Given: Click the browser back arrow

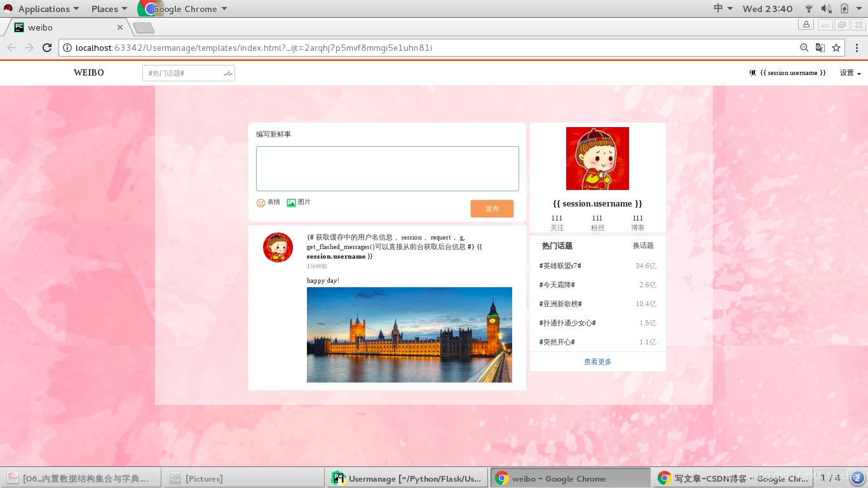Looking at the screenshot, I should coord(11,48).
